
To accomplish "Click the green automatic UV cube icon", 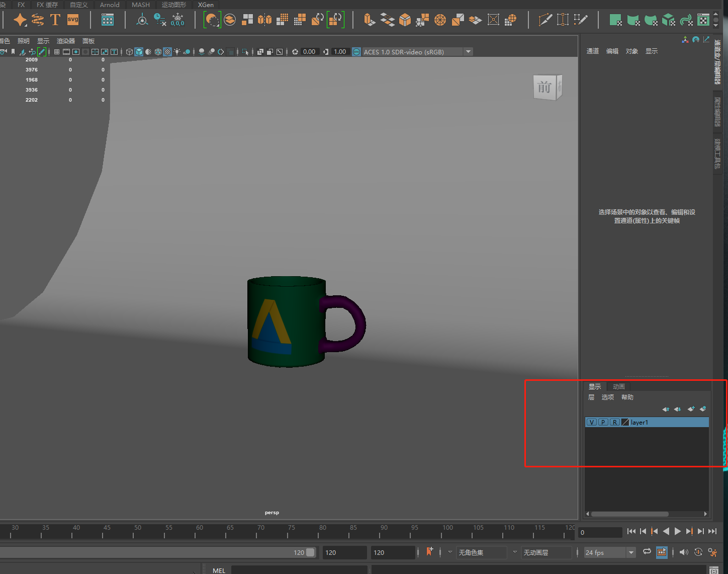I will [668, 20].
